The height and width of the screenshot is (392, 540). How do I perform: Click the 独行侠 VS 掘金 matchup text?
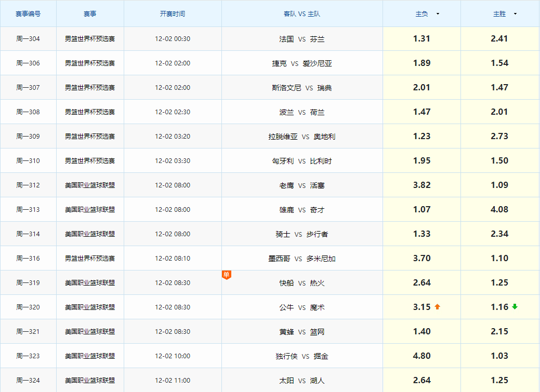302,357
